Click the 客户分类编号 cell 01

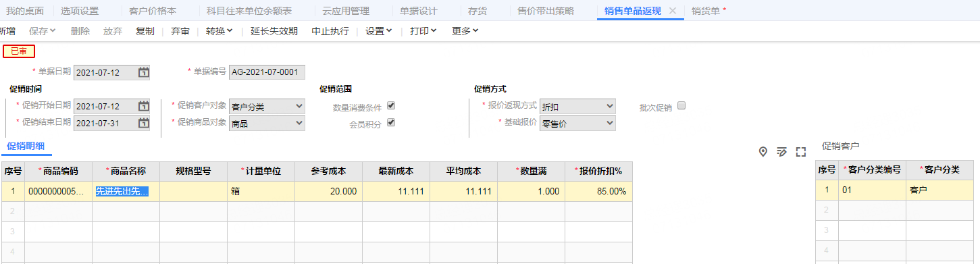(873, 190)
